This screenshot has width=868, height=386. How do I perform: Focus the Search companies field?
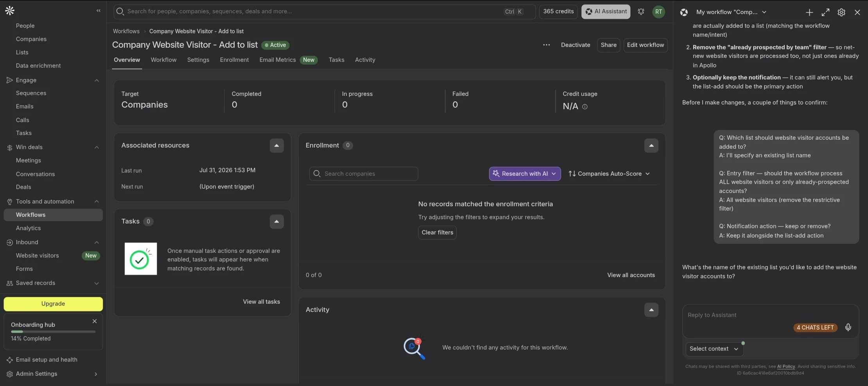tap(364, 174)
